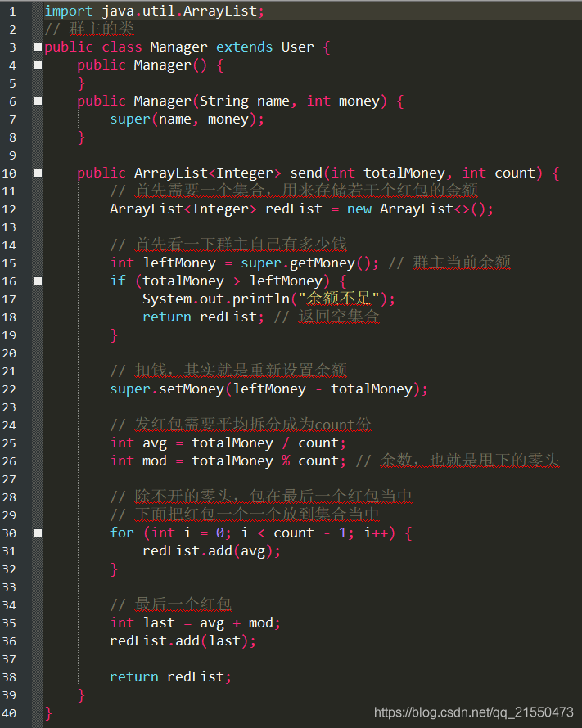The width and height of the screenshot is (582, 728).
Task: Click 'setMoney' method call
Action: click(192, 389)
